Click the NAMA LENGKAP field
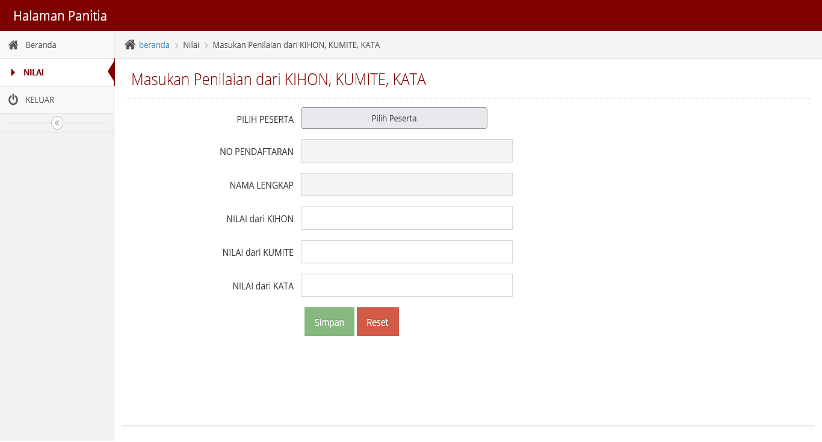This screenshot has width=822, height=442. (407, 185)
